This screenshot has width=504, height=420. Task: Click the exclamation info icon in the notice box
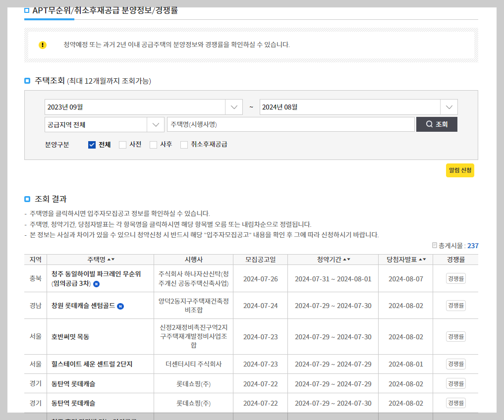(43, 45)
